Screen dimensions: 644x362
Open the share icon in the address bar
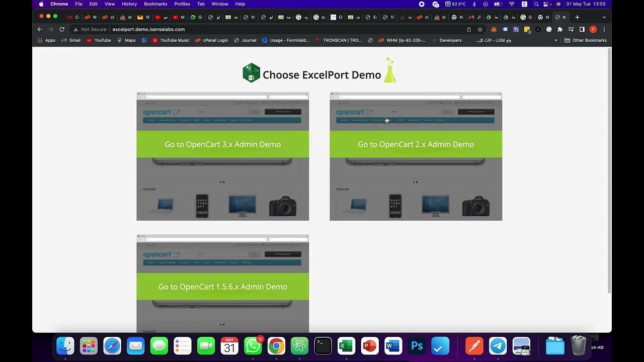click(469, 29)
